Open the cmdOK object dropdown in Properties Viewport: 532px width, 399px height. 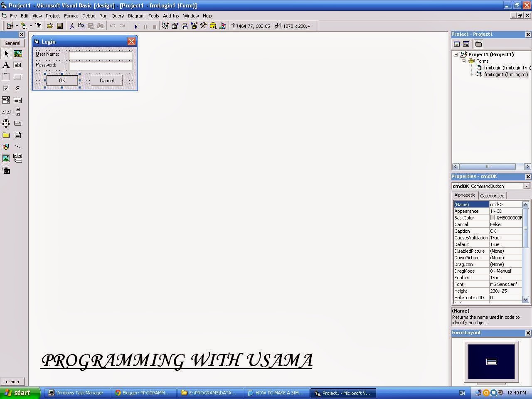coord(527,186)
